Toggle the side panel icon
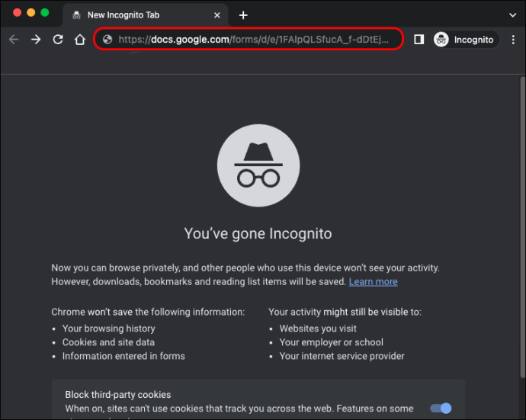This screenshot has width=526, height=420. coord(419,40)
